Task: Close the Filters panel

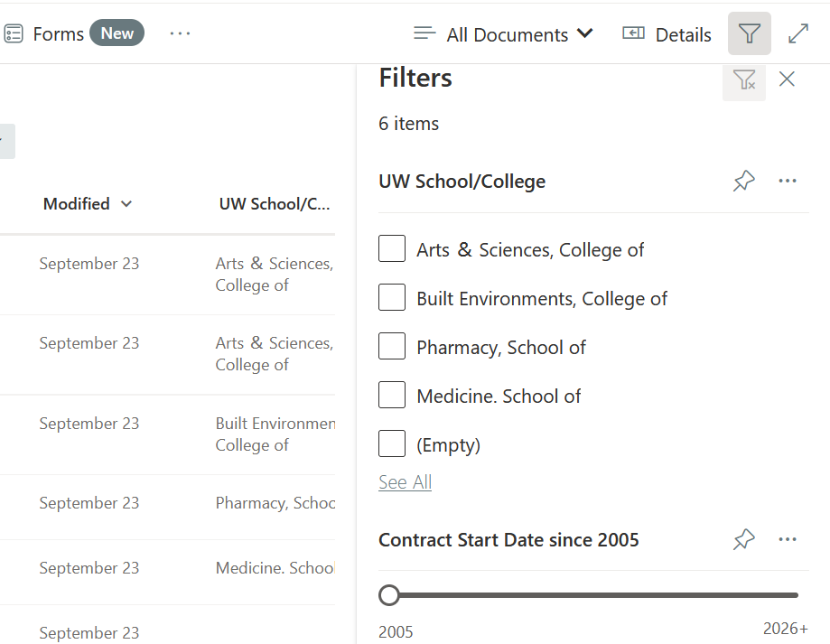Action: coord(787,79)
